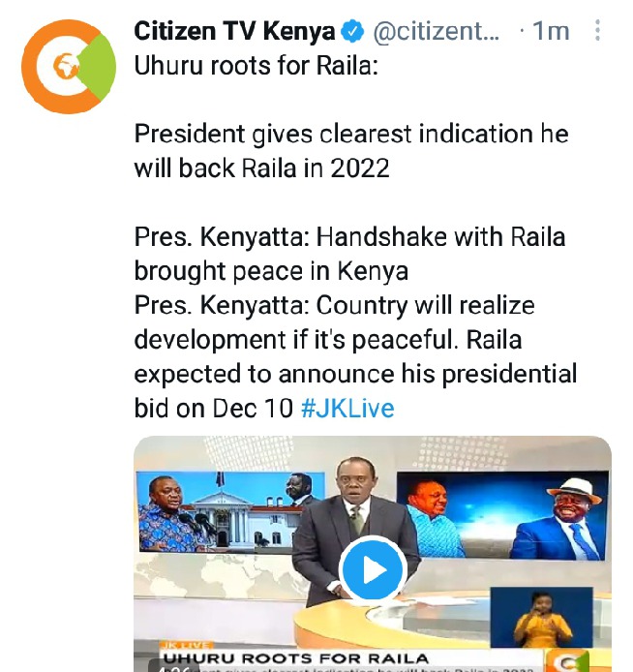Open the 1m tweet timestamp

(551, 31)
